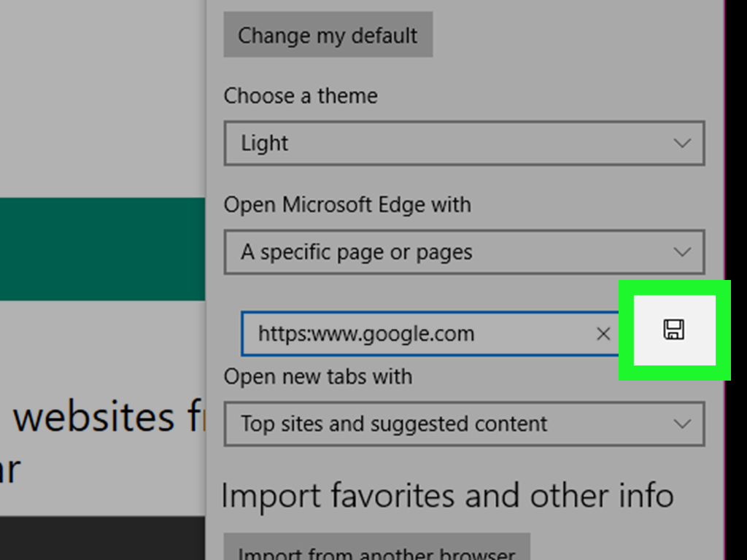Open the 'A specific page or pages' dropdown

[464, 252]
